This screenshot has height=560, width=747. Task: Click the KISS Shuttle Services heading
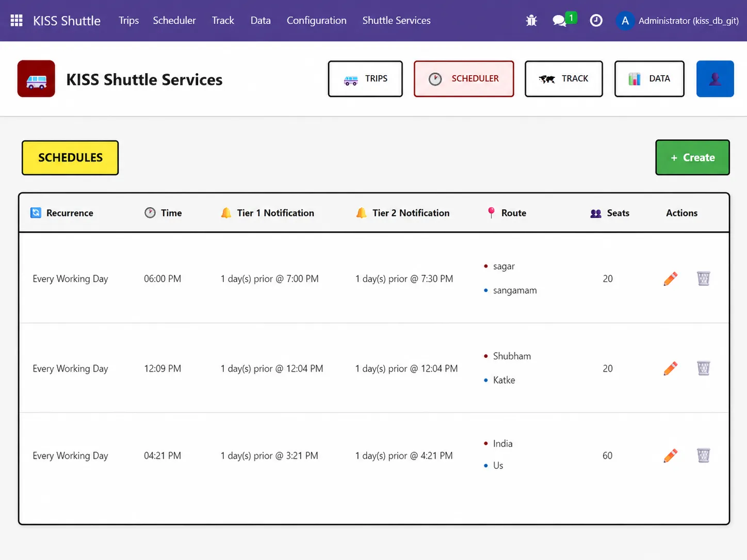[144, 79]
